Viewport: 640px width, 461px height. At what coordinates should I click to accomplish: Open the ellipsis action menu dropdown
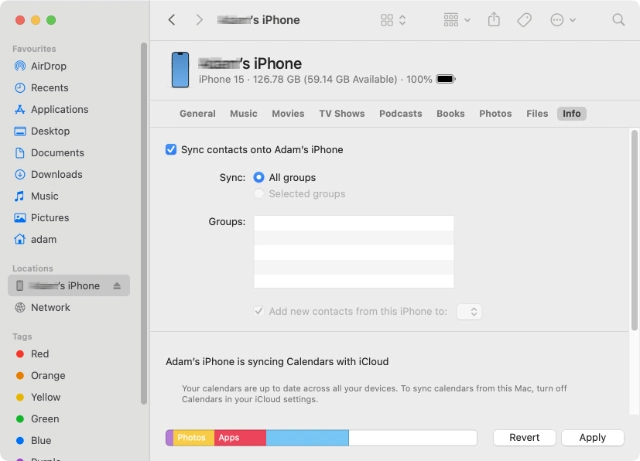tap(563, 20)
